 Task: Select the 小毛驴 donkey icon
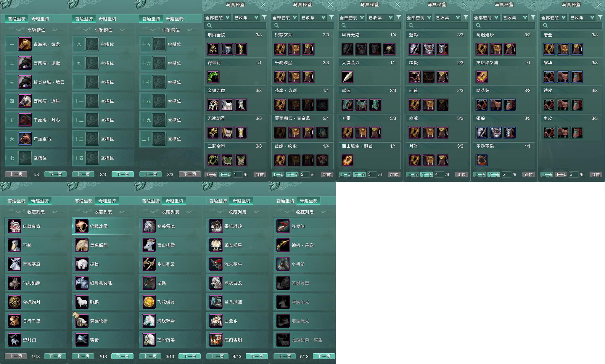coord(283,264)
